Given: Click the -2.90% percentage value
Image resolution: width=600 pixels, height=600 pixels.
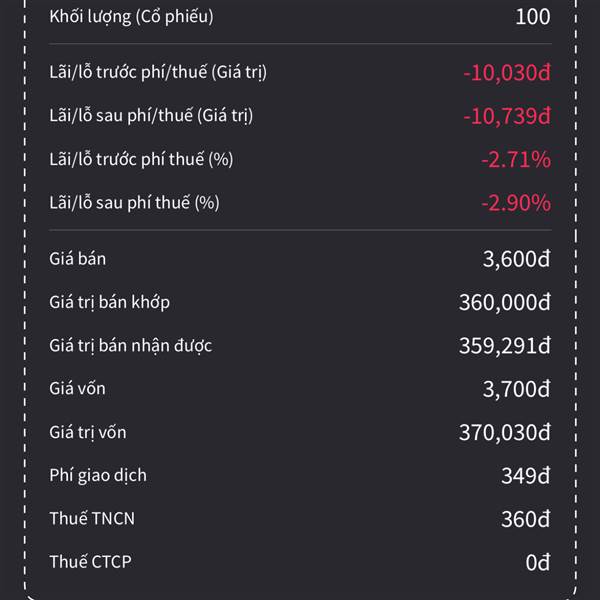Looking at the screenshot, I should [x=516, y=203].
